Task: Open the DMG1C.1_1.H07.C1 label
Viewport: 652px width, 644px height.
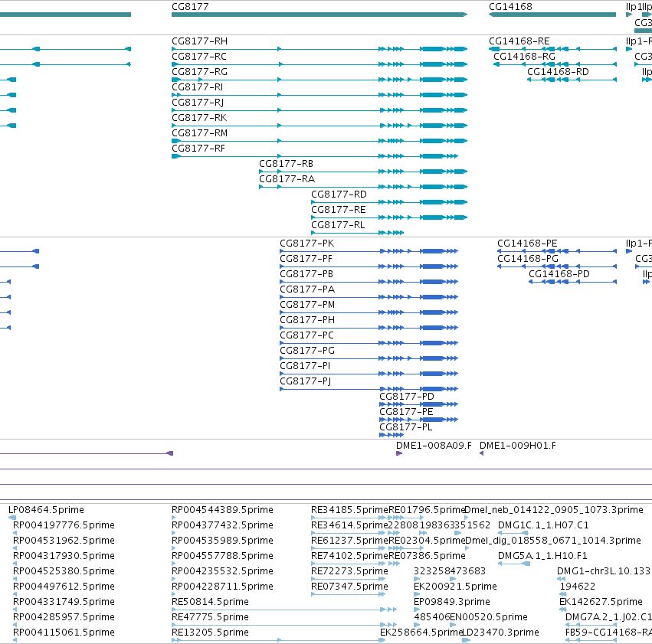Action: click(543, 525)
